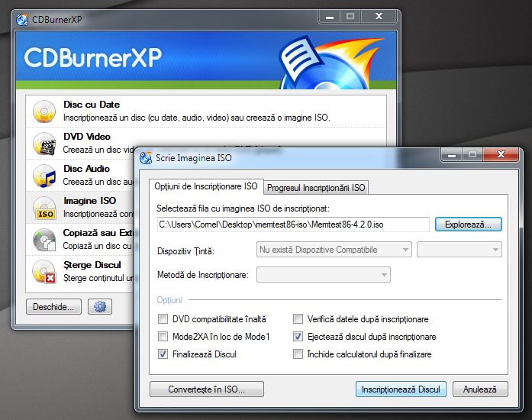This screenshot has height=420, width=532.
Task: Enable Închide calculatorul după finalizare
Action: pyautogui.click(x=298, y=354)
